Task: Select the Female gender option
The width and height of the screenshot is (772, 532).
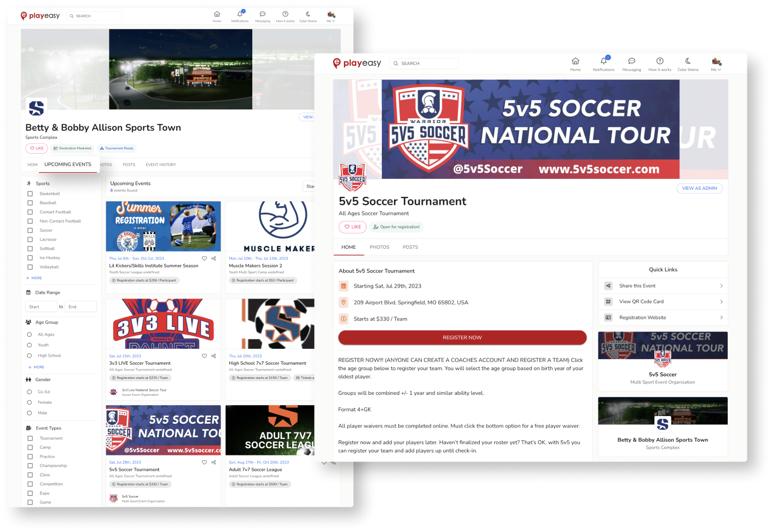Action: [30, 402]
